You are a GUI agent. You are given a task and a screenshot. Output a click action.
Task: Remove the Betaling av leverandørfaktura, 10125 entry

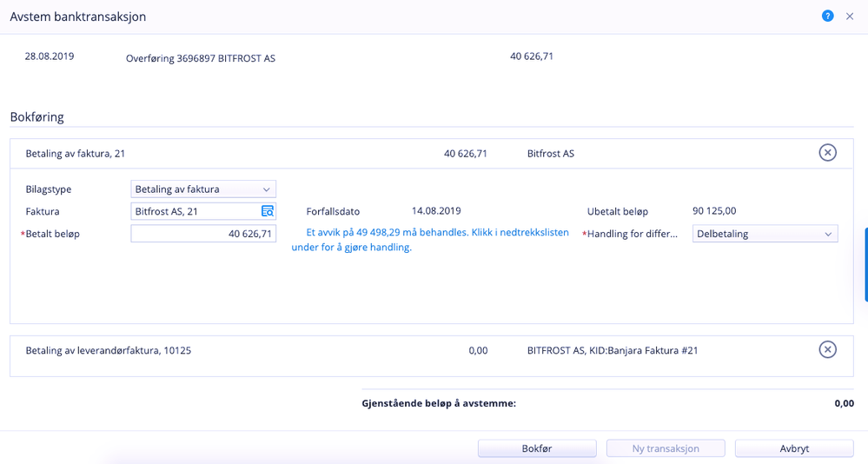point(827,349)
